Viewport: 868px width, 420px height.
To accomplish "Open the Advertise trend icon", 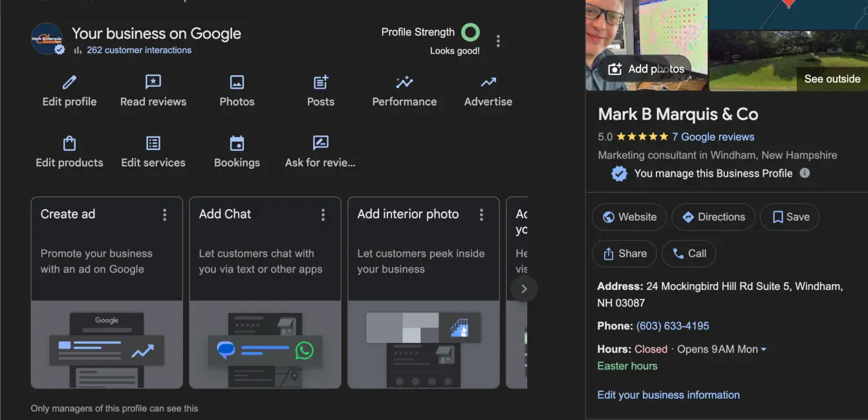I will (488, 82).
